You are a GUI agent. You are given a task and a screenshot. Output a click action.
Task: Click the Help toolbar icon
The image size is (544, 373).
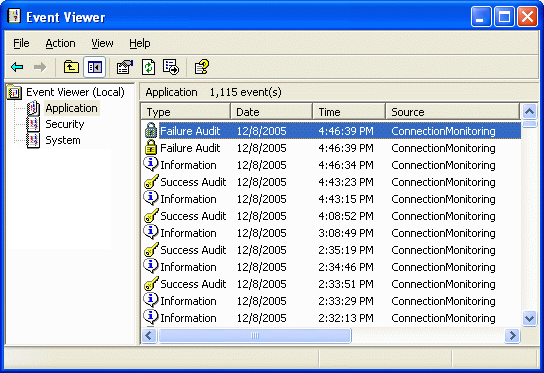tap(202, 67)
